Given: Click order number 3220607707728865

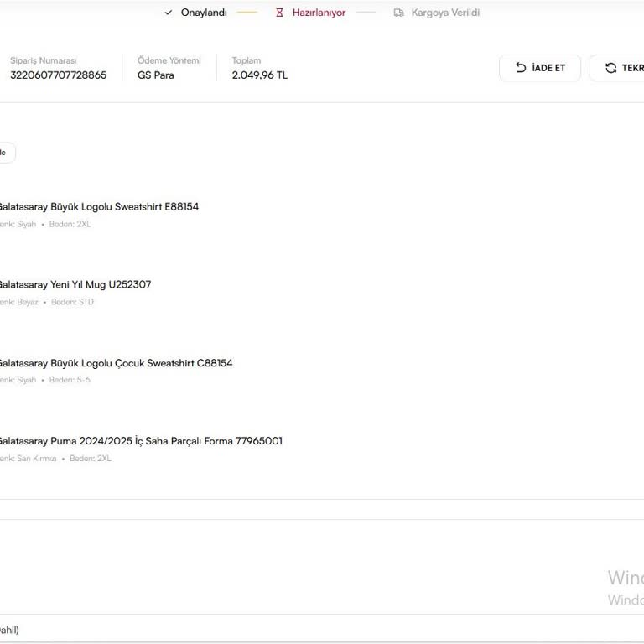Looking at the screenshot, I should pos(59,75).
